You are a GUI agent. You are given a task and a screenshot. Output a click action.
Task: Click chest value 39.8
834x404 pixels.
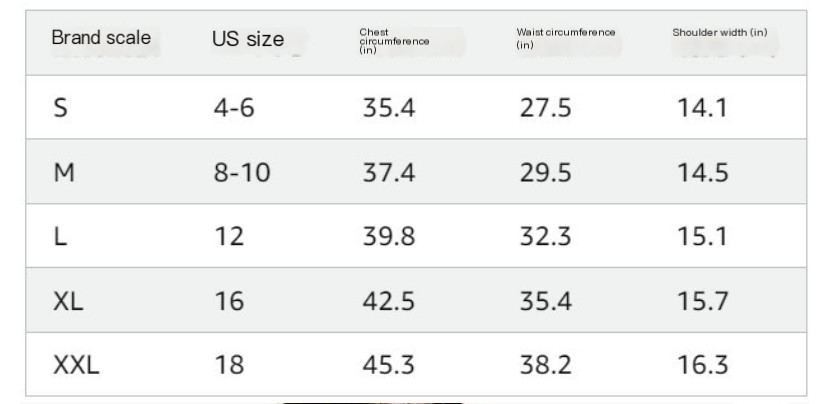click(x=389, y=237)
